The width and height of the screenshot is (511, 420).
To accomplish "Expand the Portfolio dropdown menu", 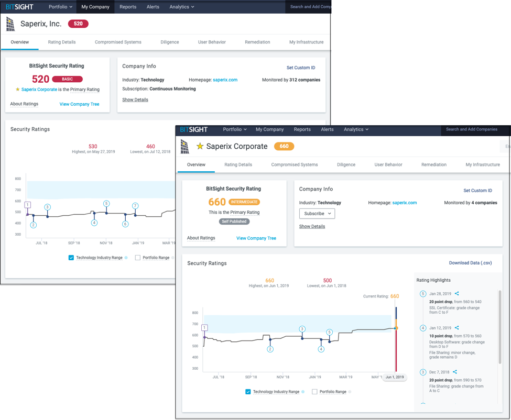I will click(x=234, y=129).
